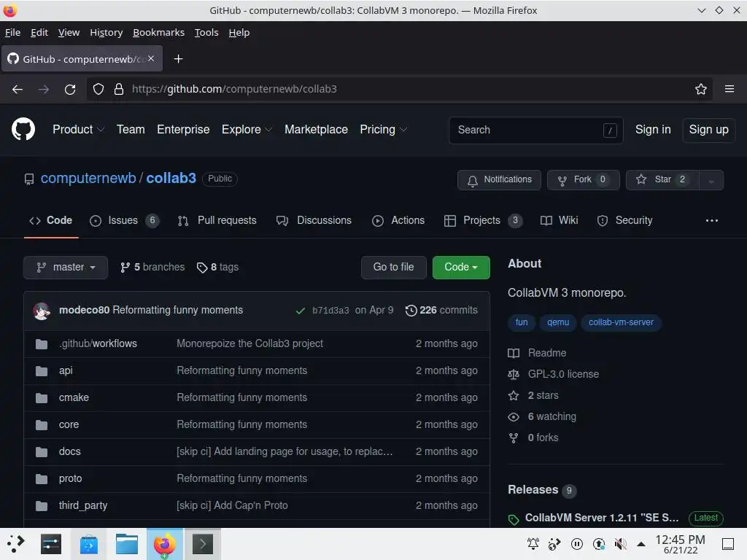Click the modeco80 avatar image
The width and height of the screenshot is (747, 560).
(42, 311)
